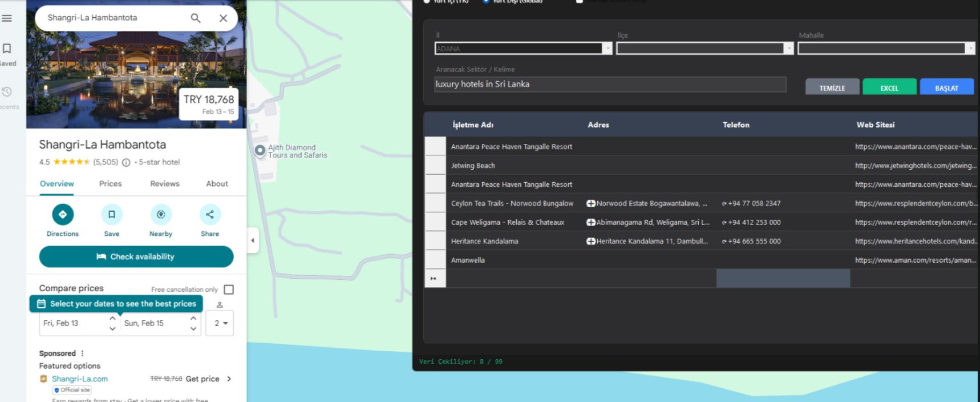Click Norwood Estate Bogawantalawa address cell
This screenshot has height=402, width=980.
649,203
